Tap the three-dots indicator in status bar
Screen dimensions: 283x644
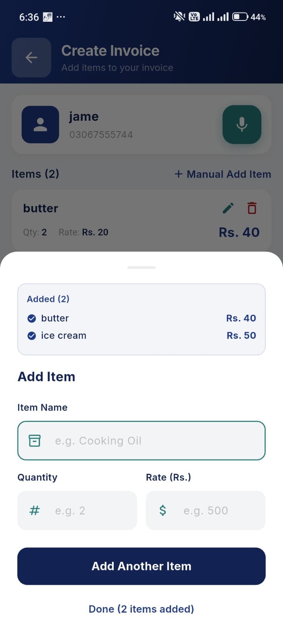pos(61,17)
